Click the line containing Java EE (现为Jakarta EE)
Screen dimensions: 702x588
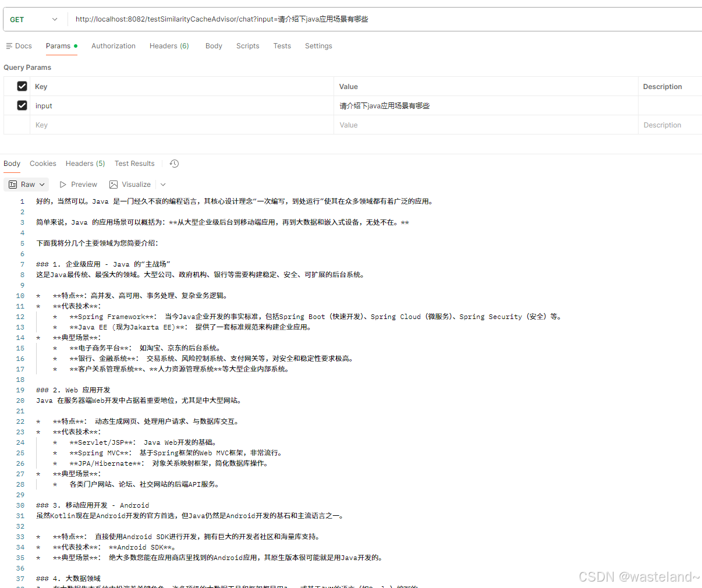coord(182,327)
